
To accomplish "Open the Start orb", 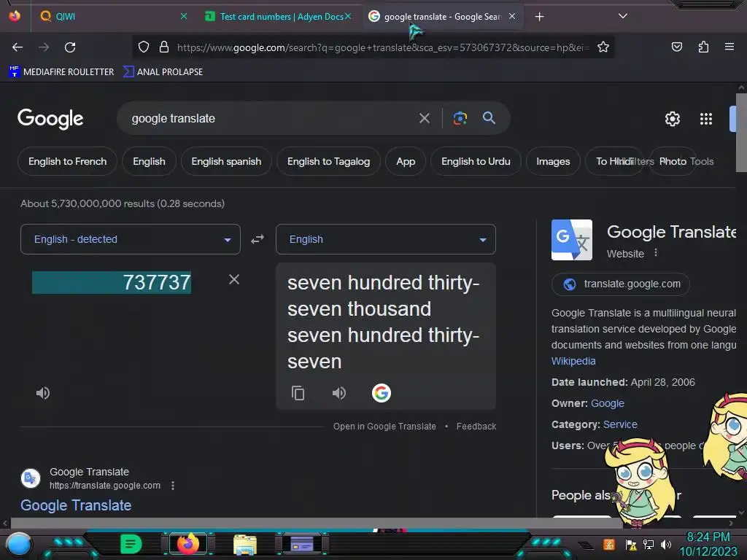I will click(x=18, y=545).
